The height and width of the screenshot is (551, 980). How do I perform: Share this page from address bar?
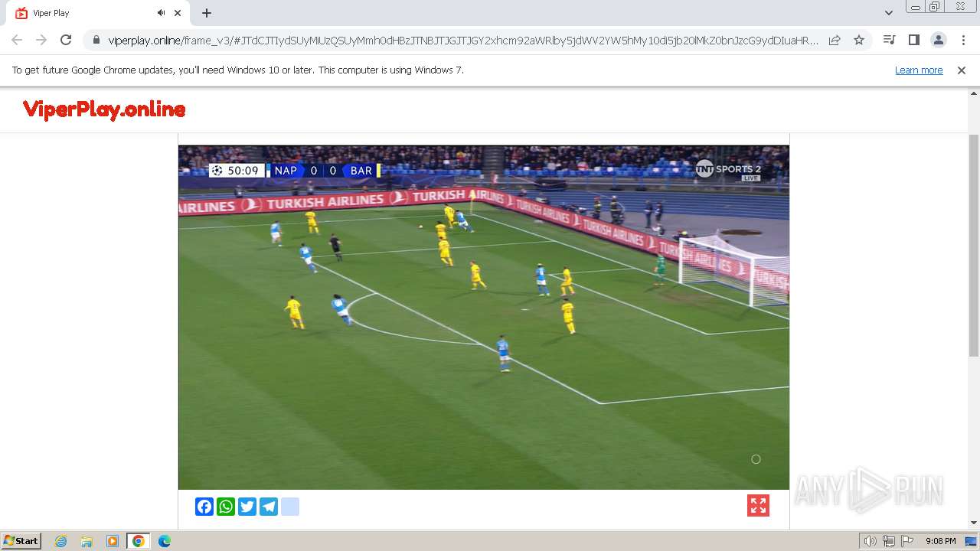(x=835, y=40)
